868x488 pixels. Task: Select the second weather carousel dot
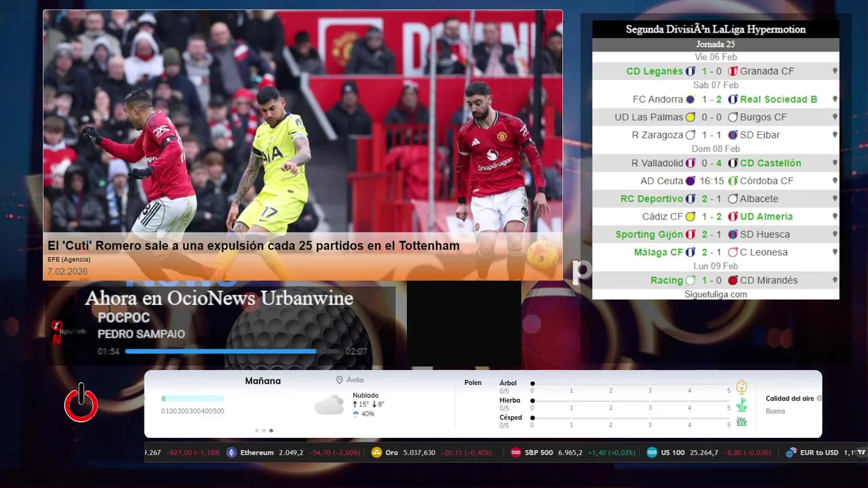264,430
